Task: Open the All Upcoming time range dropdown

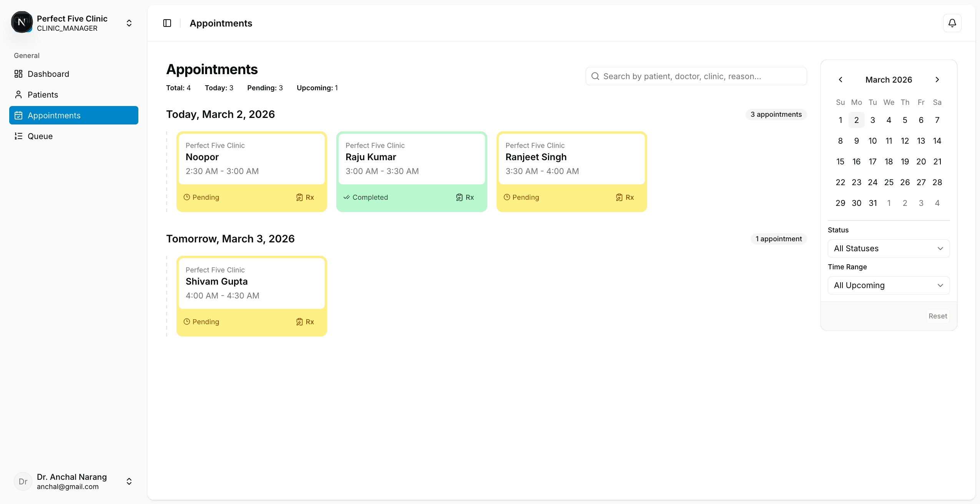Action: tap(888, 285)
